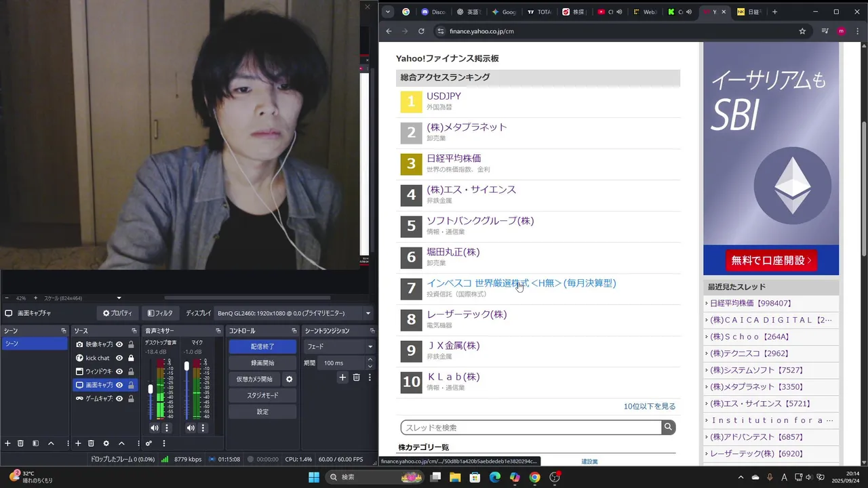
Task: Open the プロパティ source properties button
Action: [x=117, y=313]
